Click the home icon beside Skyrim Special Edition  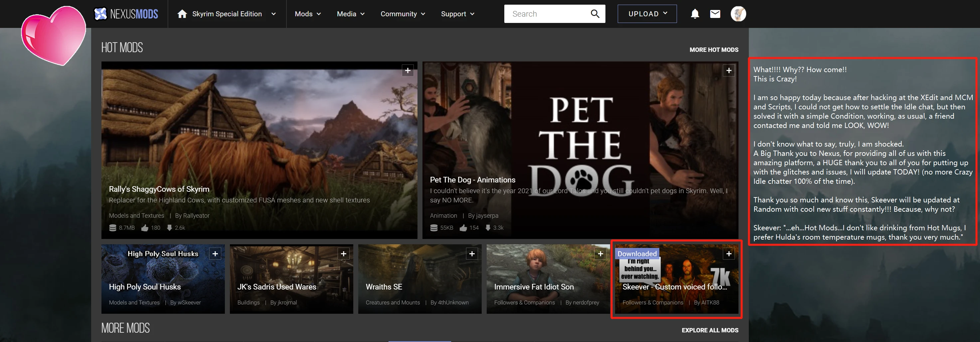click(x=182, y=14)
